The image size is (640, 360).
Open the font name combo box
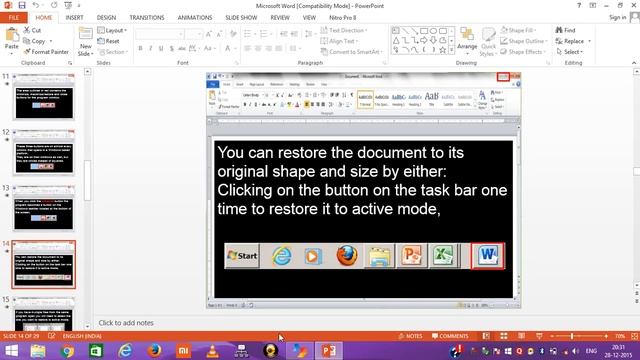pos(159,34)
